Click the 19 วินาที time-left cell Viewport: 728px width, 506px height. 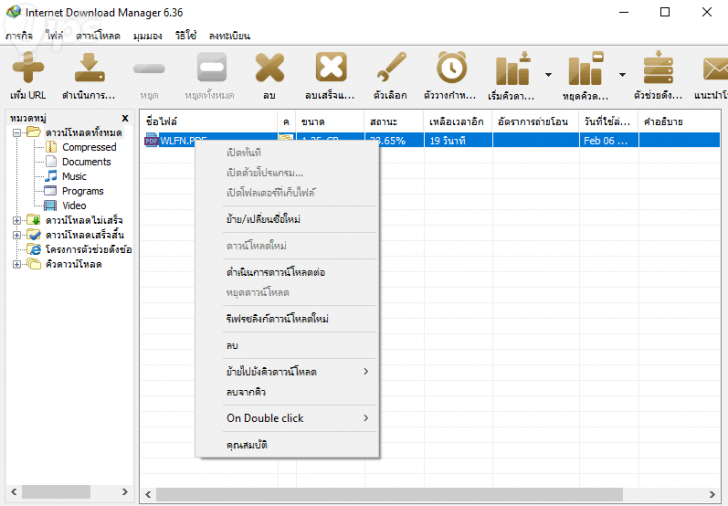point(458,141)
